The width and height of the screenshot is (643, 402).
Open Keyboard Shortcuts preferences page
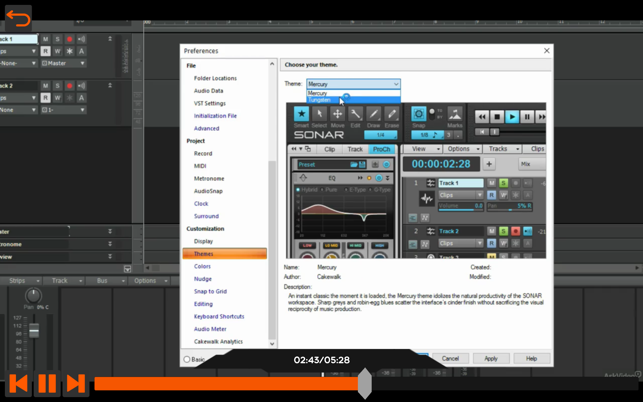click(219, 316)
